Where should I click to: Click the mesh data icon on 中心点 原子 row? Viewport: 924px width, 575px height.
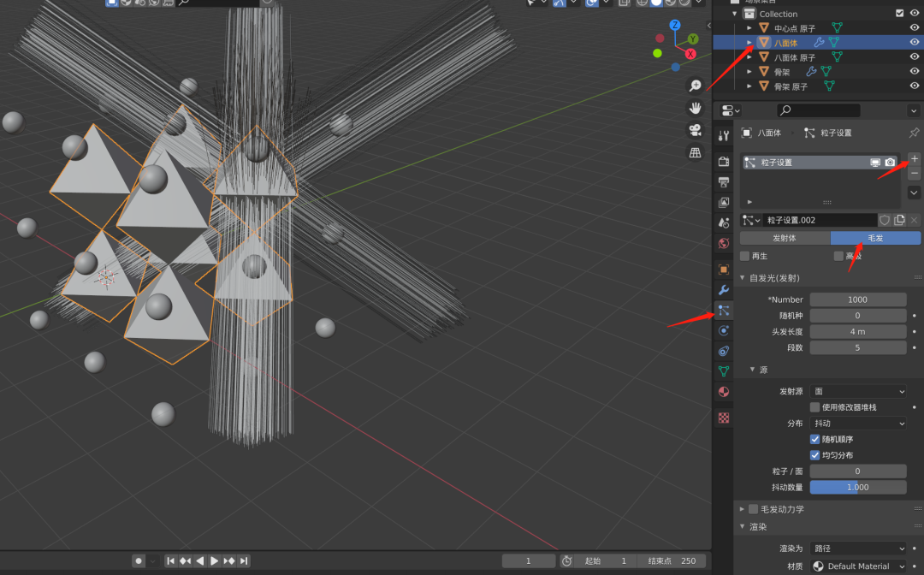coord(837,27)
